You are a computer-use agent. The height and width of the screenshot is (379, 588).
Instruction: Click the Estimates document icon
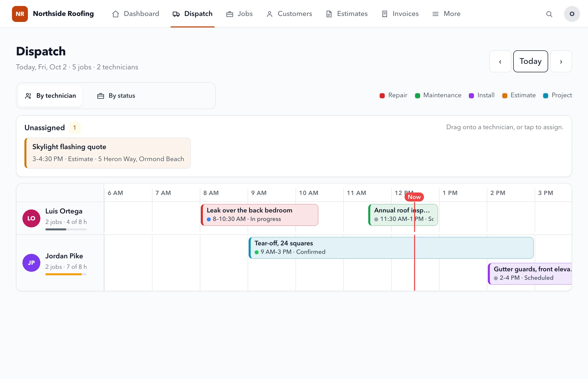(x=329, y=14)
